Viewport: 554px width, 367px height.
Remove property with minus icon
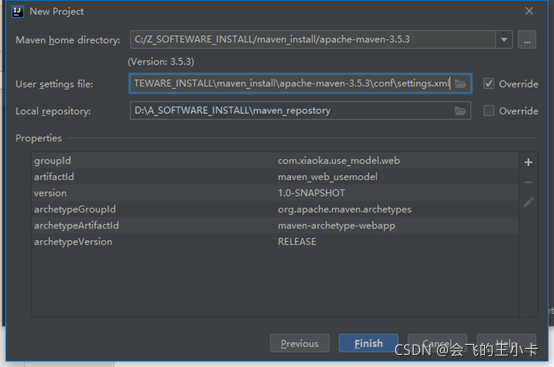coord(528,182)
